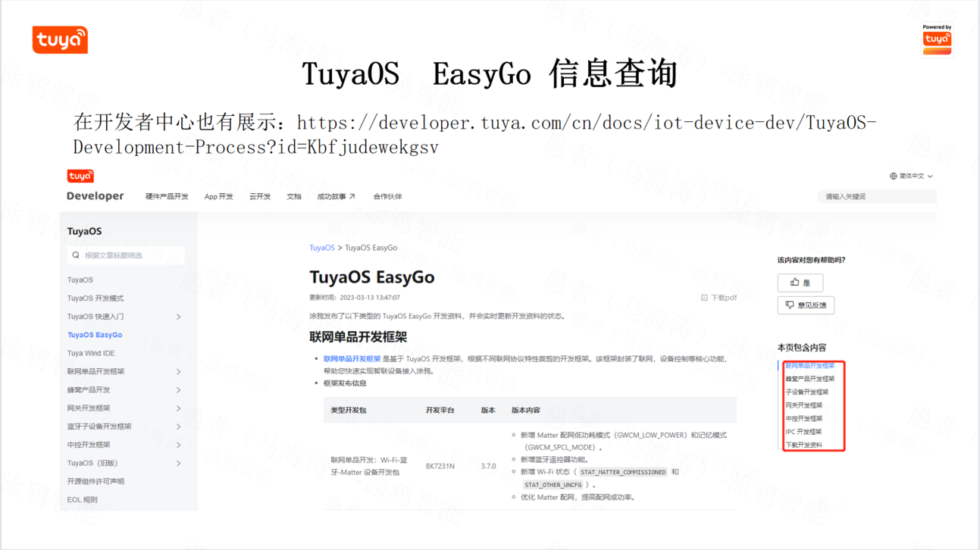Click the BK7231N platform cell

(440, 466)
